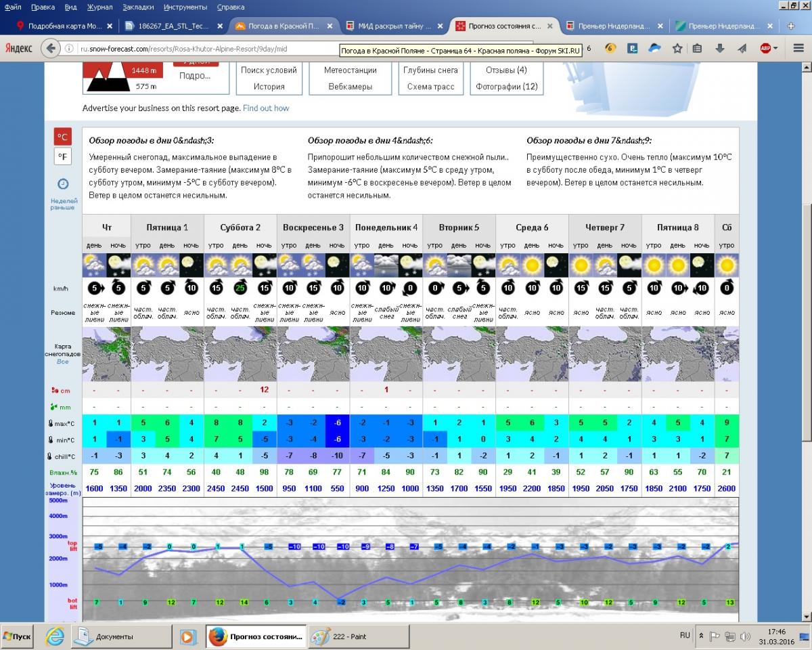The height and width of the screenshot is (650, 812).
Task: Open media player icon in taskbar
Action: 189,636
